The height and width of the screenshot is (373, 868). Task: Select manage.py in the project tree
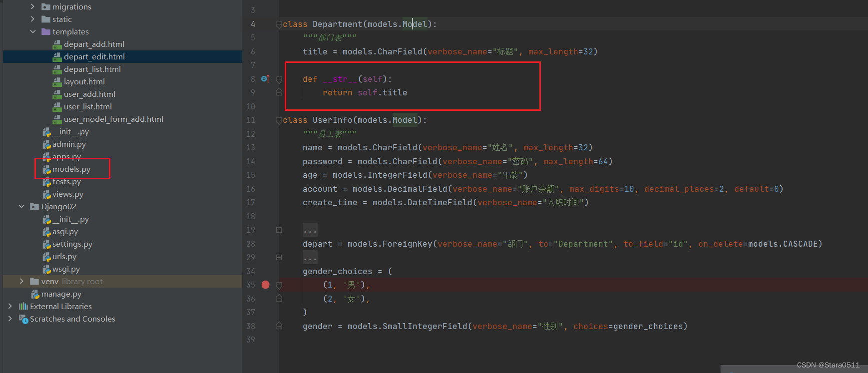[61, 294]
